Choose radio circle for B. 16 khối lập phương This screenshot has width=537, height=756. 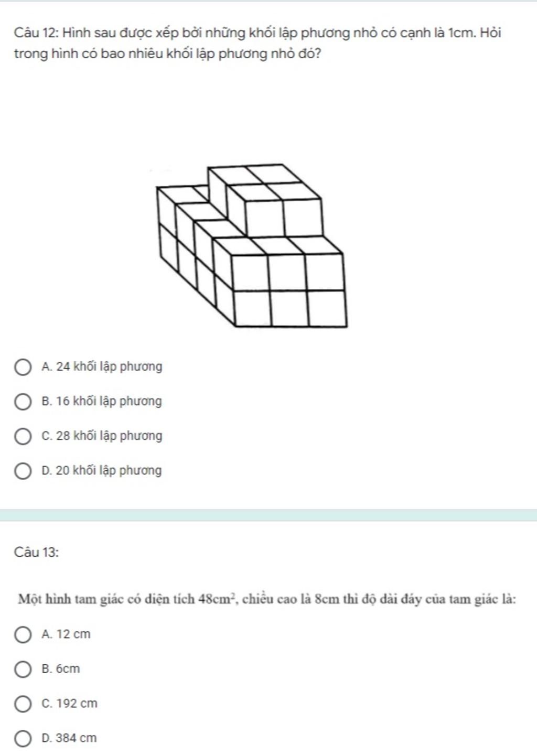22,402
